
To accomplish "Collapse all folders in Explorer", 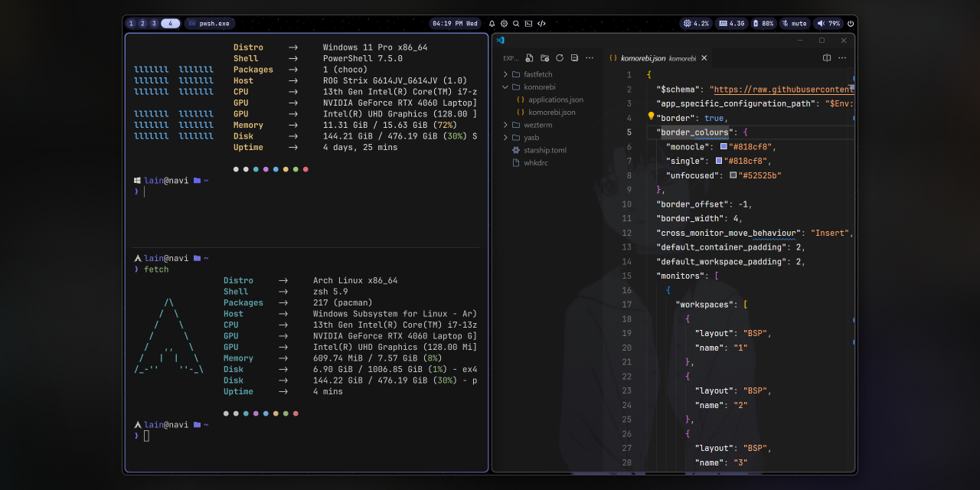I will [x=574, y=58].
